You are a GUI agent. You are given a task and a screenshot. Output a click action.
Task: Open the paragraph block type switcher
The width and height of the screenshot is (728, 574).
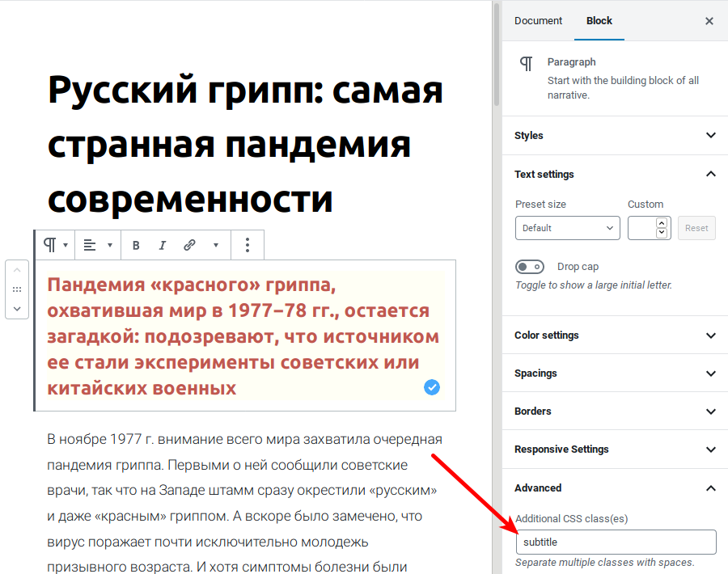pyautogui.click(x=55, y=244)
